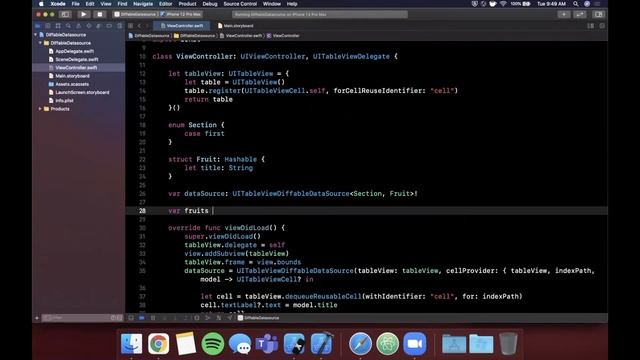Add a file with bottom plus button
This screenshot has width=640, height=360.
click(37, 318)
